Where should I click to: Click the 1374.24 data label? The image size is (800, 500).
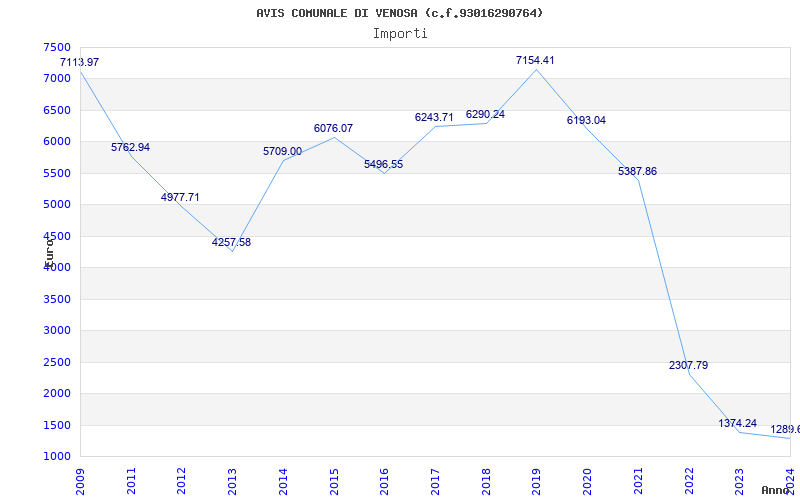(738, 424)
